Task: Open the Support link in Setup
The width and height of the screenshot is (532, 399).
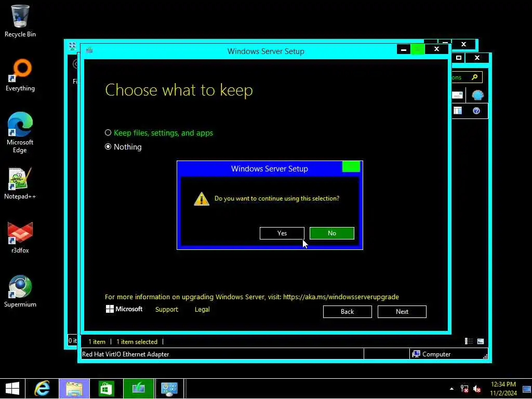Action: [167, 310]
